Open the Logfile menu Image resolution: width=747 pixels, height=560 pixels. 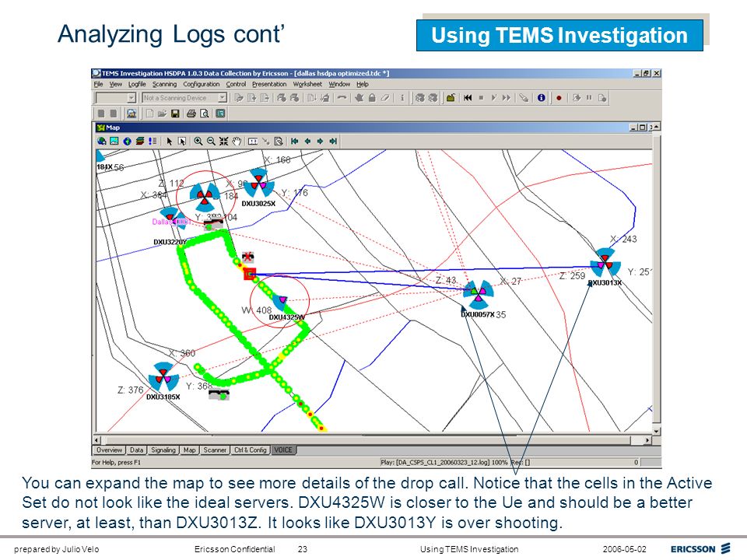137,84
